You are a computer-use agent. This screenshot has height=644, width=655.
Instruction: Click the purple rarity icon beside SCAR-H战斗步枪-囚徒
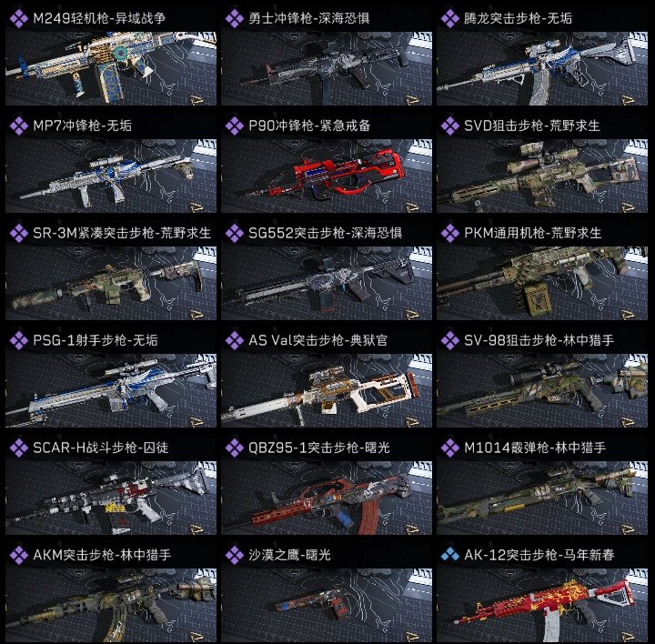click(x=19, y=448)
